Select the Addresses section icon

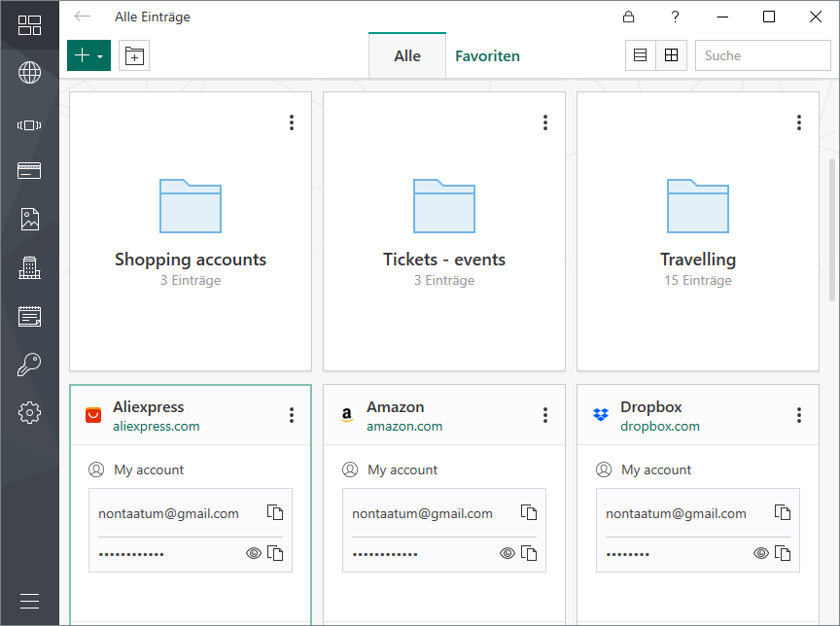29,266
